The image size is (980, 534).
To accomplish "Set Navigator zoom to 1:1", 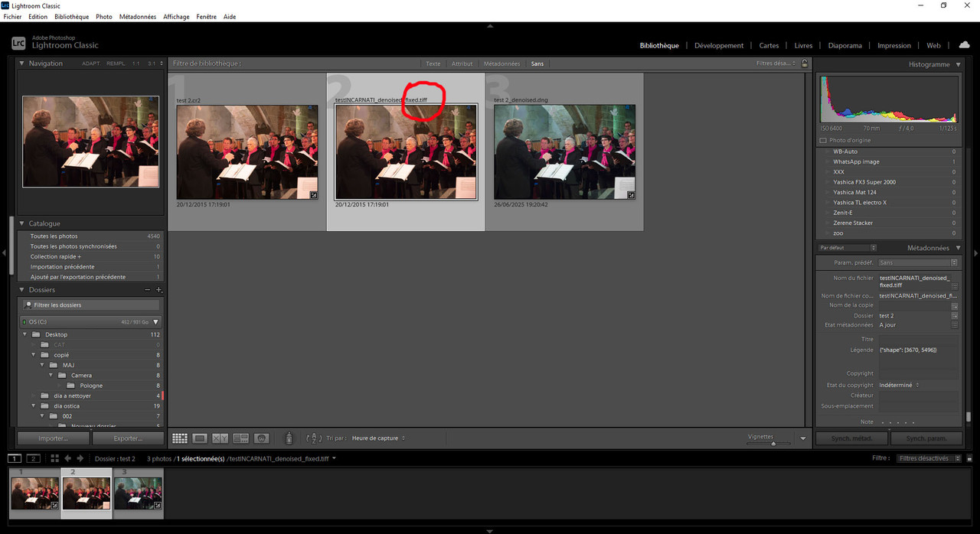I will pos(136,63).
